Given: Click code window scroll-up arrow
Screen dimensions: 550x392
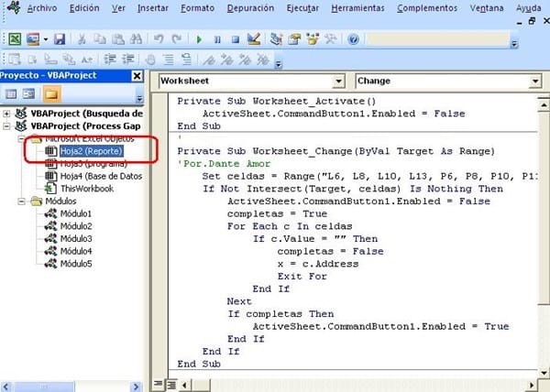Looking at the screenshot, I should [x=544, y=104].
